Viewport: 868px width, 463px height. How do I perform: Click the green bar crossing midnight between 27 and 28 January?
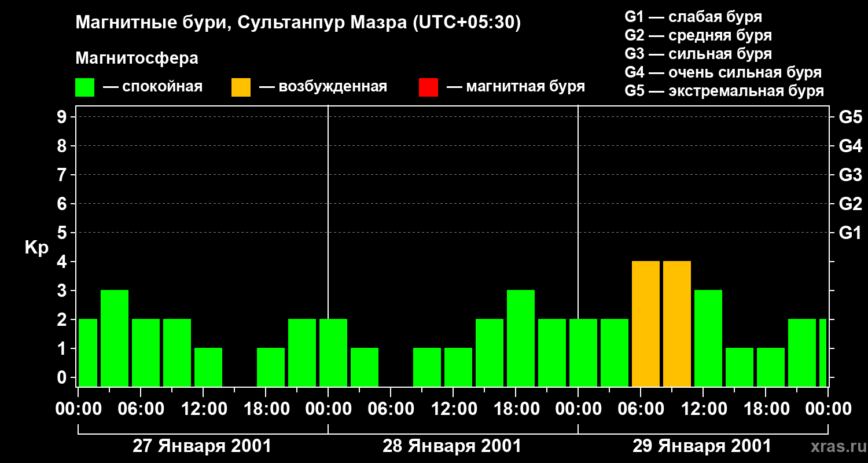(x=333, y=352)
